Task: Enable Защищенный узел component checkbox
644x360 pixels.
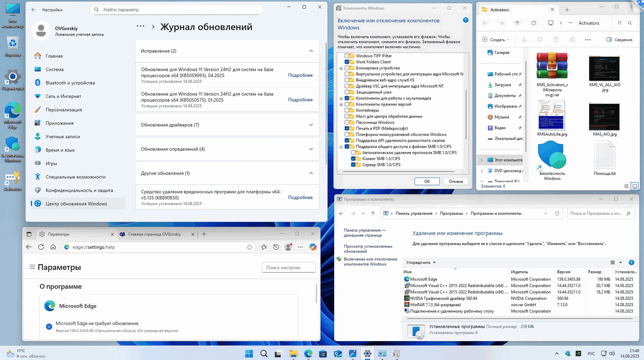Action: coord(347,92)
